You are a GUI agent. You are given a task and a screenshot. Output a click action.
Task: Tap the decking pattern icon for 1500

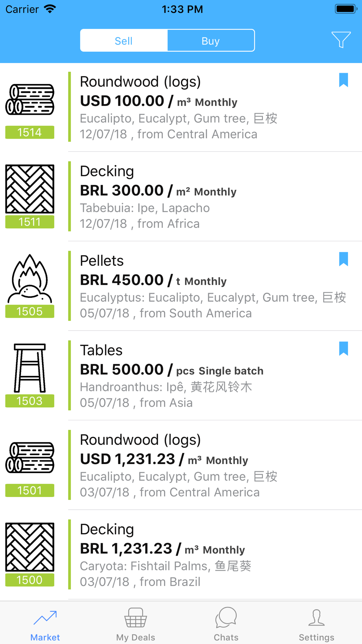[30, 547]
